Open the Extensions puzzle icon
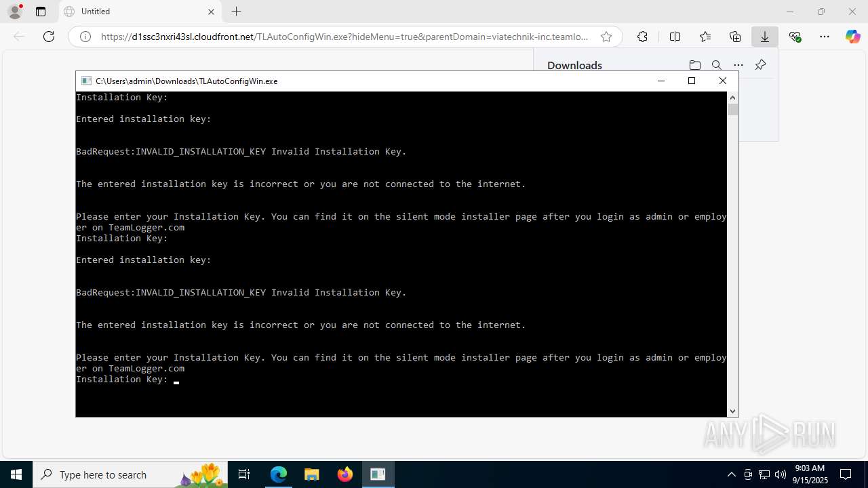Image resolution: width=868 pixels, height=488 pixels. (642, 37)
